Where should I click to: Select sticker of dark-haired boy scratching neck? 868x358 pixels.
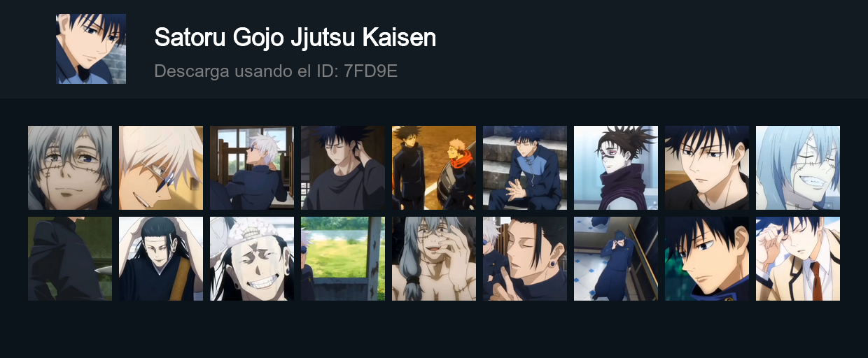tap(343, 168)
